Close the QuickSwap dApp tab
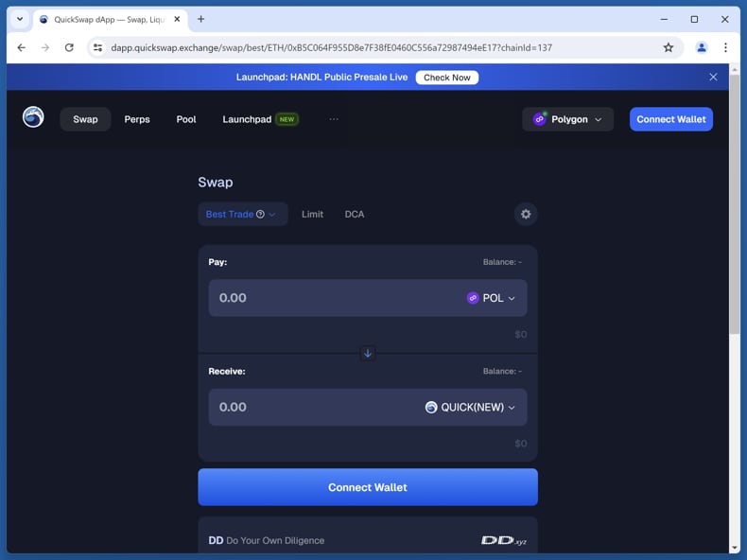This screenshot has width=747, height=560. pos(177,19)
